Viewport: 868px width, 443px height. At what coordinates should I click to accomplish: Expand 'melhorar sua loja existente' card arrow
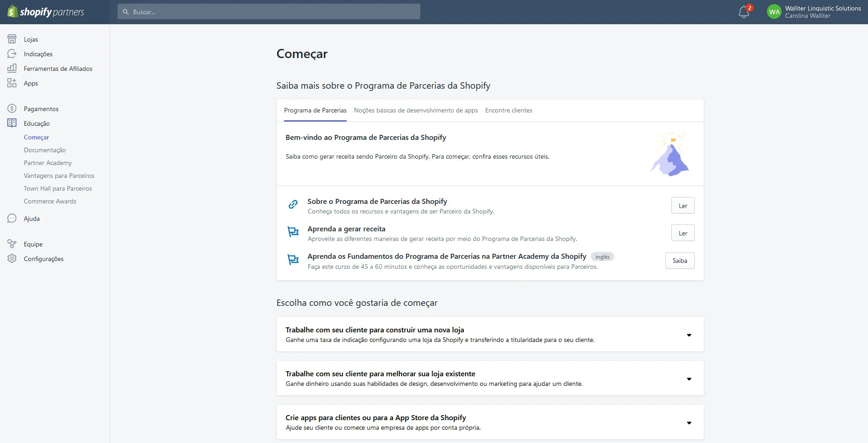point(689,379)
